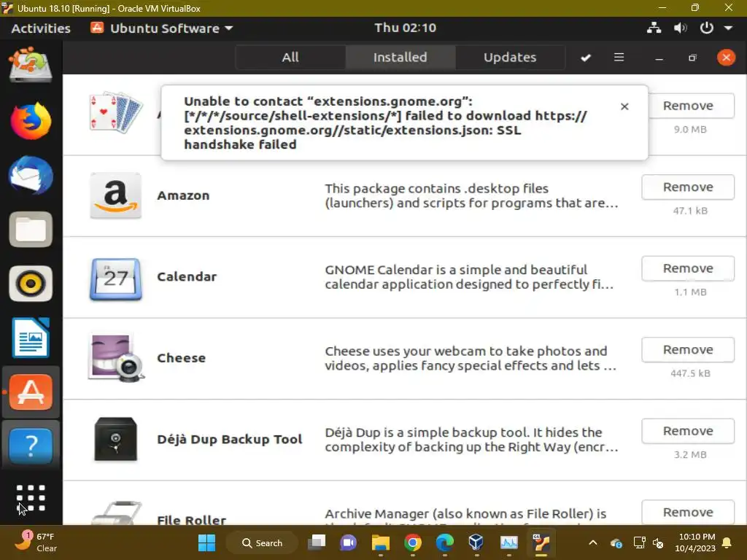Click the performance monitor chart taskbar icon
Image resolution: width=747 pixels, height=560 pixels.
point(508,542)
